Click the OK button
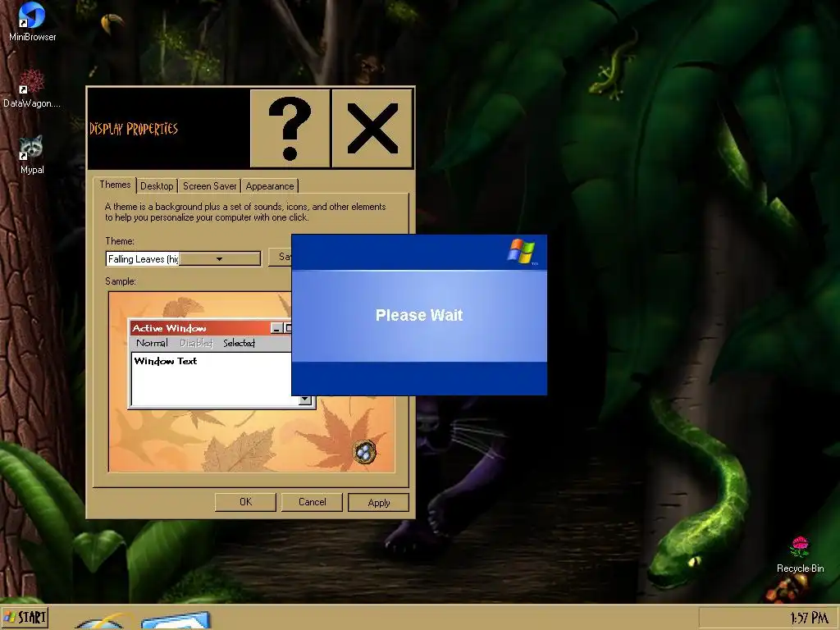The image size is (840, 630). [x=245, y=502]
